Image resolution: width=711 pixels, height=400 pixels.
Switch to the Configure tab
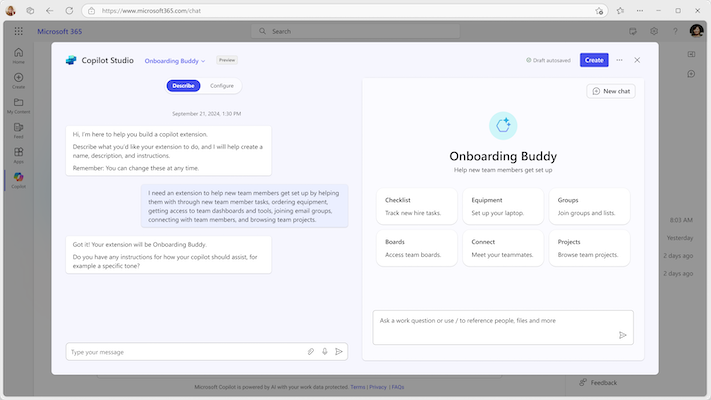[x=222, y=86]
